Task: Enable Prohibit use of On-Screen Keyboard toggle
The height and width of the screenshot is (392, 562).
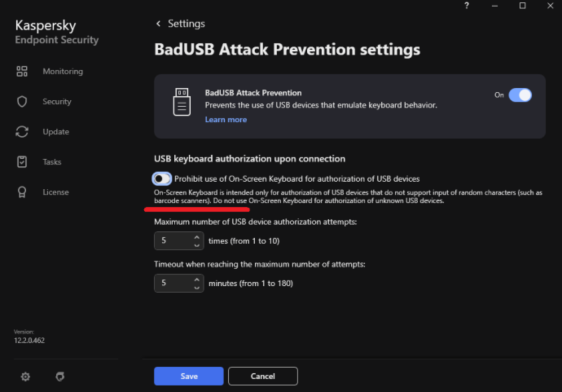Action: click(x=162, y=178)
